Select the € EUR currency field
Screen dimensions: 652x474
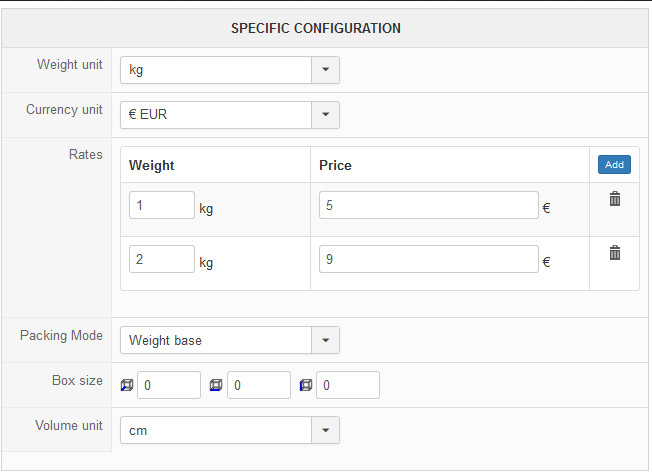pos(216,115)
